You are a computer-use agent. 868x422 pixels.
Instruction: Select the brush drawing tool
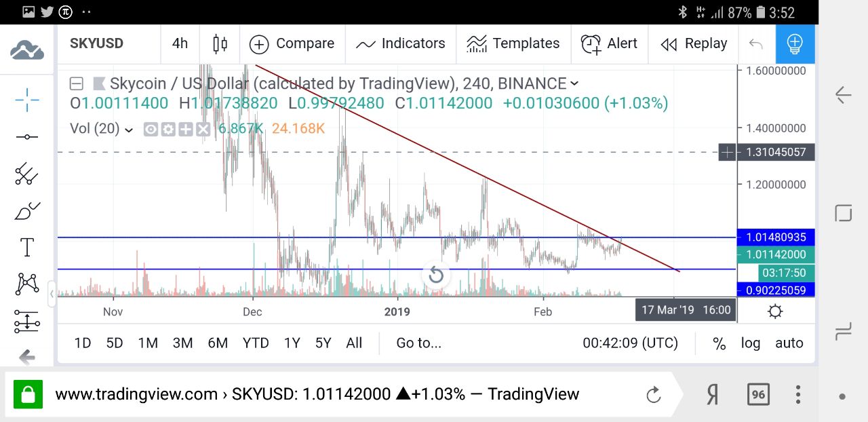27,211
